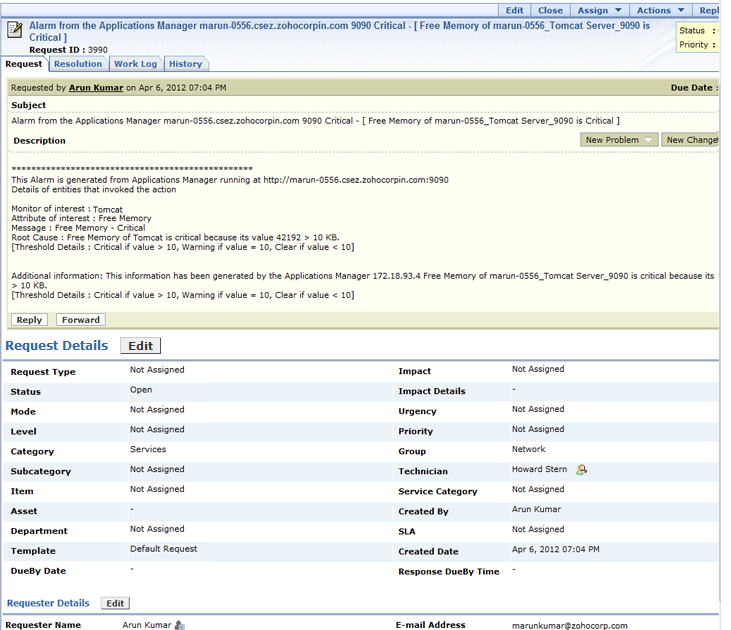
Task: Click the Root Cause line in description
Action: click(x=175, y=237)
